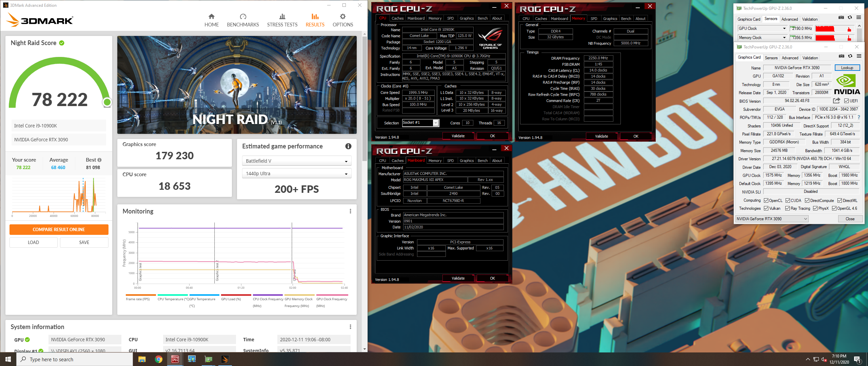Open Monitoring panel three-dot menu
Viewport: 868px width, 366px height.
coord(350,211)
